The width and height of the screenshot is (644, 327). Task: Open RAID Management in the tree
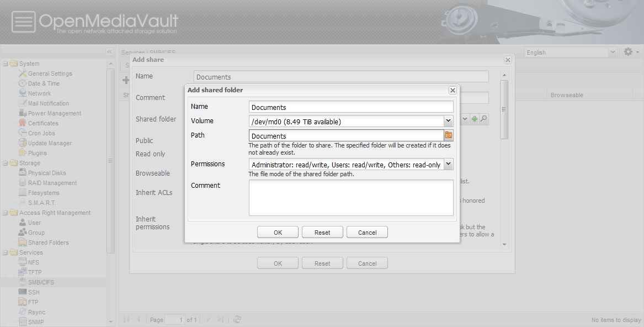click(x=52, y=183)
